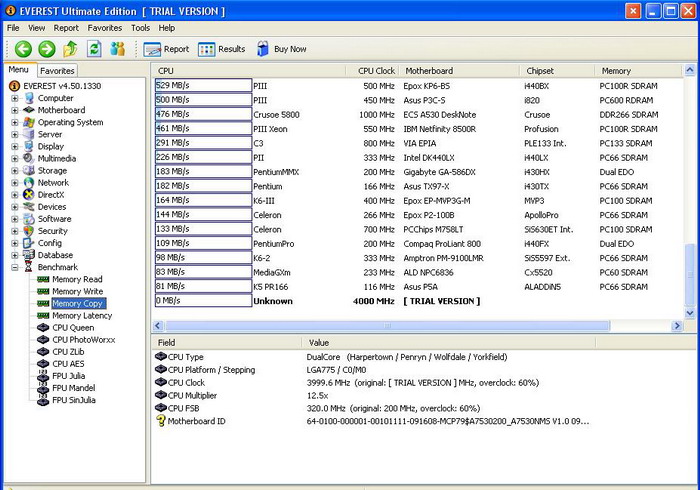
Task: Switch to the Favorites tab
Action: pyautogui.click(x=57, y=71)
